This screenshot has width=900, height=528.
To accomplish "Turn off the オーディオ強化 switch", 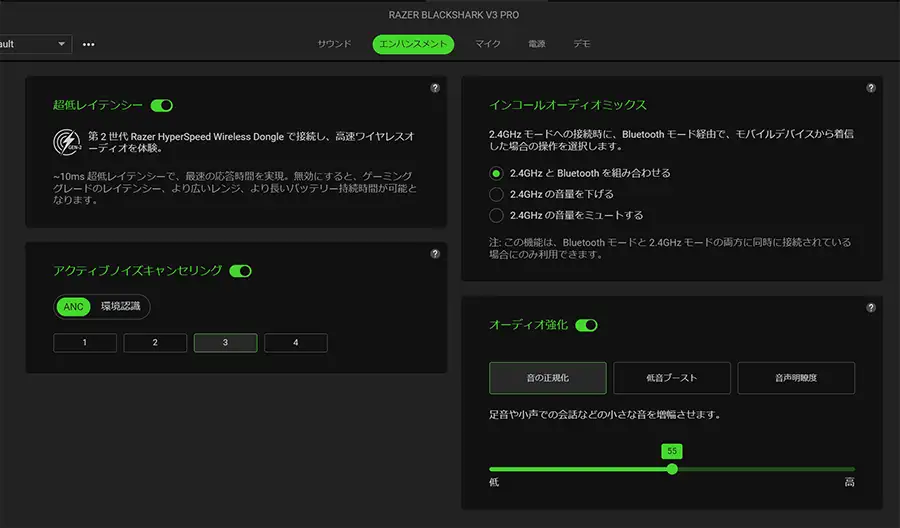I will [587, 325].
